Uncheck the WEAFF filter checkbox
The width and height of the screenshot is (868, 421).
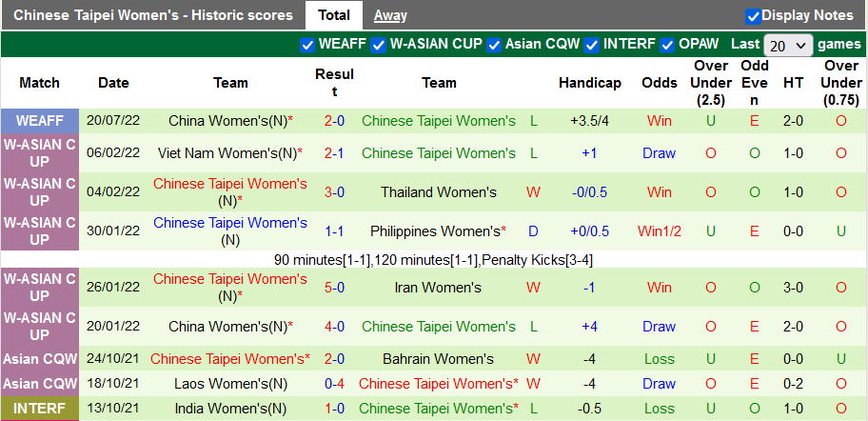tap(307, 45)
